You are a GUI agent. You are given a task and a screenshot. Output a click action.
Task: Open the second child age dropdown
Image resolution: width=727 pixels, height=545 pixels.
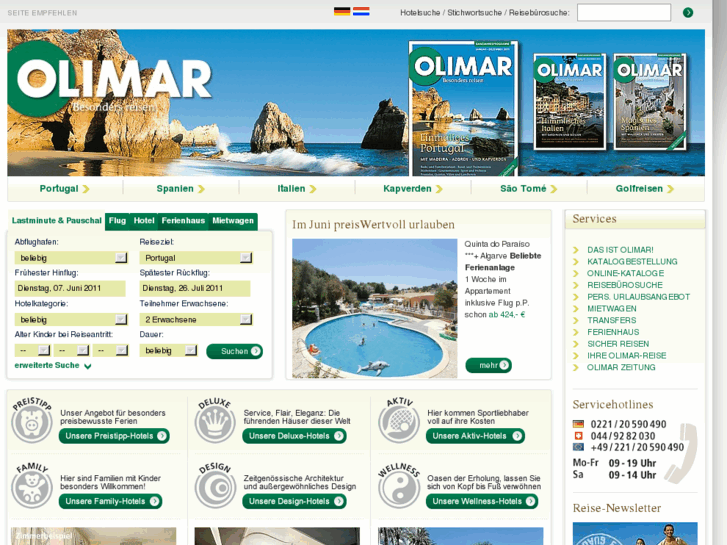(x=71, y=350)
